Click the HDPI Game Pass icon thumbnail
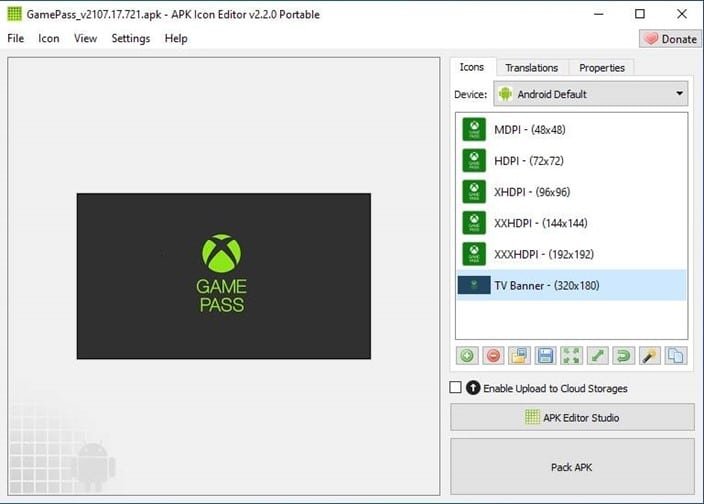Image resolution: width=704 pixels, height=504 pixels. point(474,161)
